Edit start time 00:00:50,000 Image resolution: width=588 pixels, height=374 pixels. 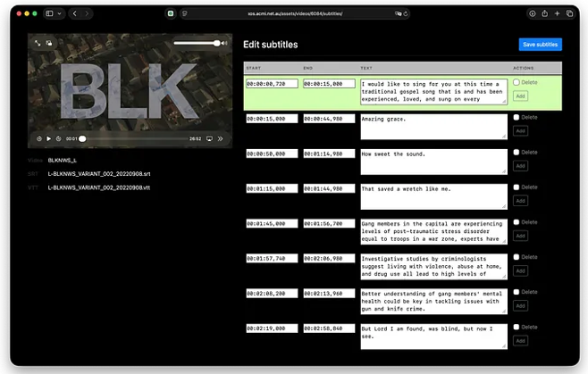click(x=272, y=154)
